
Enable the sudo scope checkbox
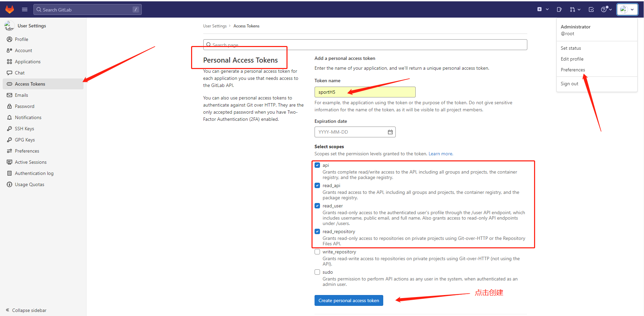(x=317, y=272)
